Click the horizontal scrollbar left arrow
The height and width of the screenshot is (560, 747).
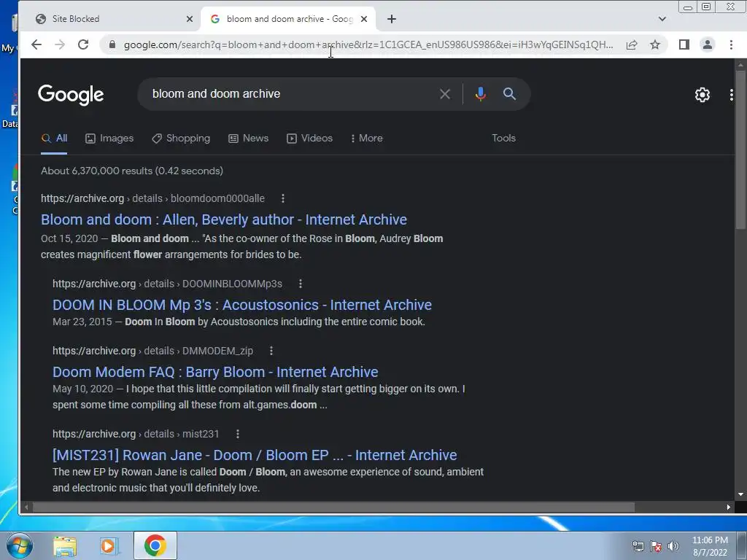(26, 507)
